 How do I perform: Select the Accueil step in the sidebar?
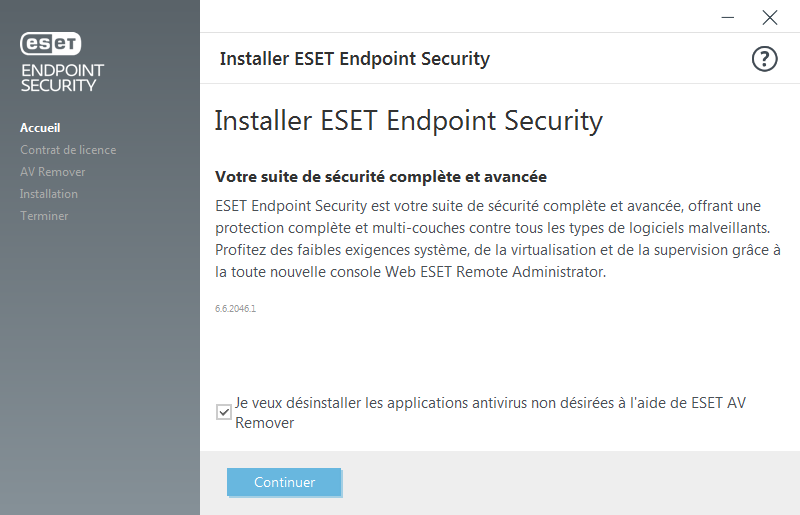point(40,128)
